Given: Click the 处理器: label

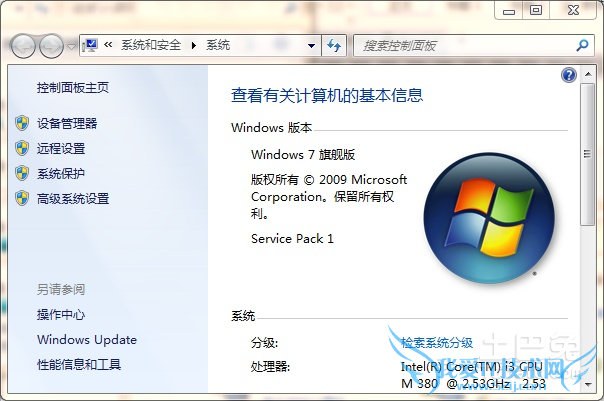Looking at the screenshot, I should click(x=270, y=367).
